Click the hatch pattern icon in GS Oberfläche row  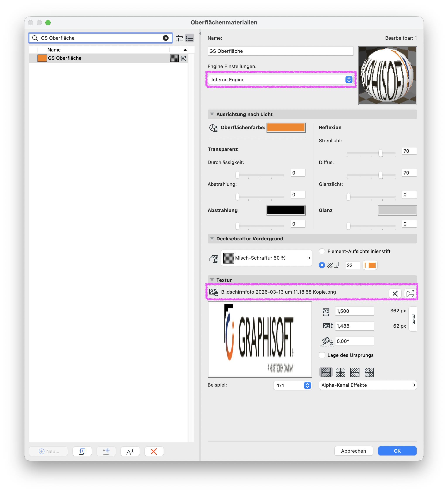[x=174, y=58]
